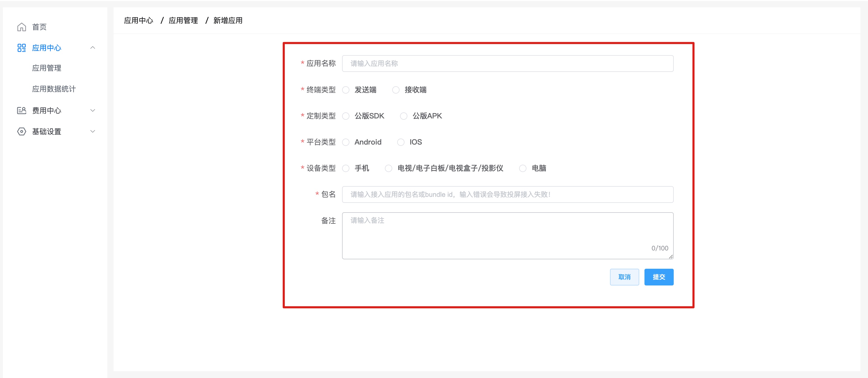
Task: Click the 费用中心 billing icon
Action: [22, 111]
